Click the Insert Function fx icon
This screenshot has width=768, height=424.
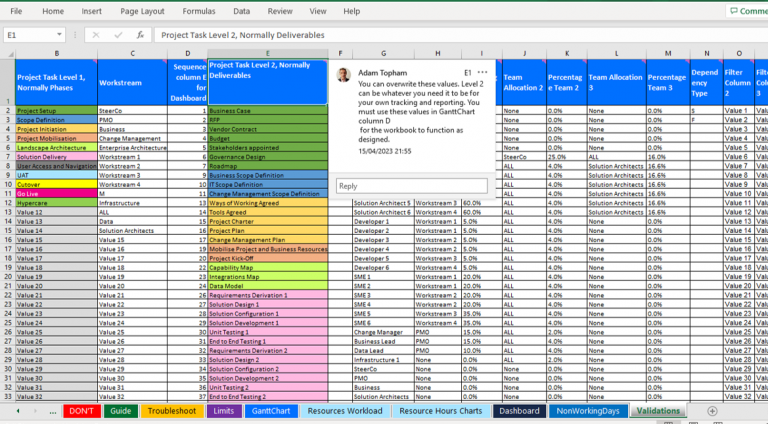click(x=142, y=35)
